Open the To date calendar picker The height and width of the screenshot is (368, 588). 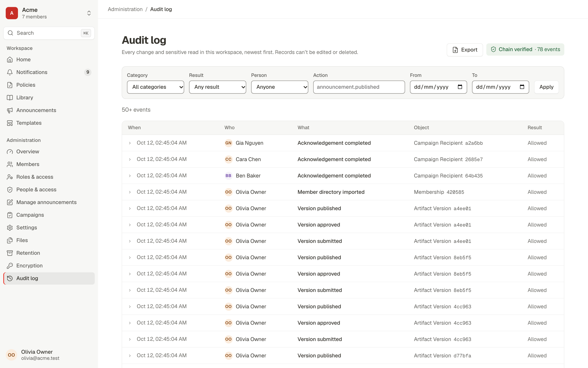522,87
